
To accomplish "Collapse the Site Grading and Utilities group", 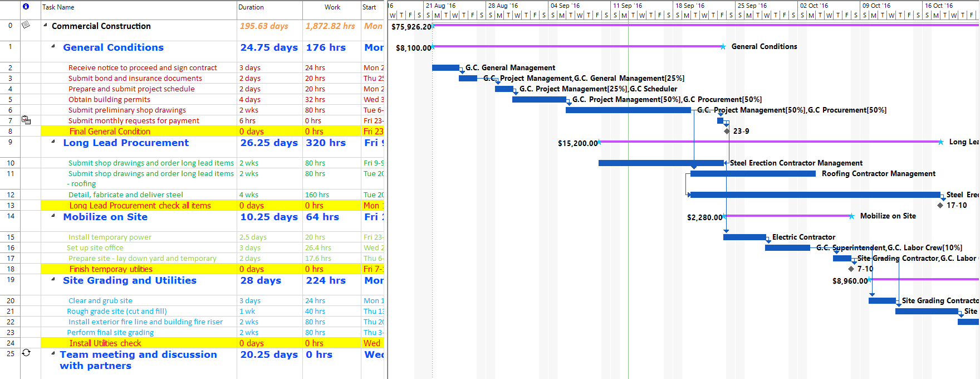I will pyautogui.click(x=53, y=280).
